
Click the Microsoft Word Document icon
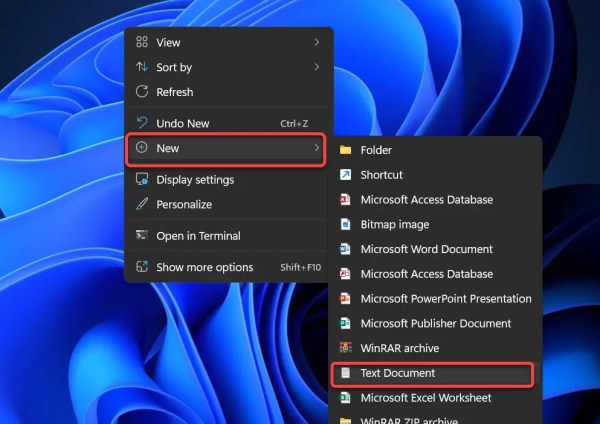pyautogui.click(x=345, y=249)
